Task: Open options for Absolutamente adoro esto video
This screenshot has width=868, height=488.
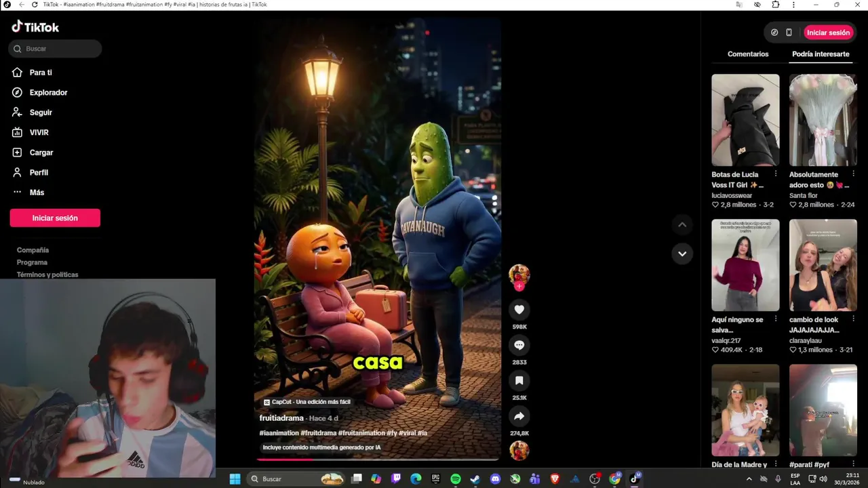Action: tap(853, 174)
